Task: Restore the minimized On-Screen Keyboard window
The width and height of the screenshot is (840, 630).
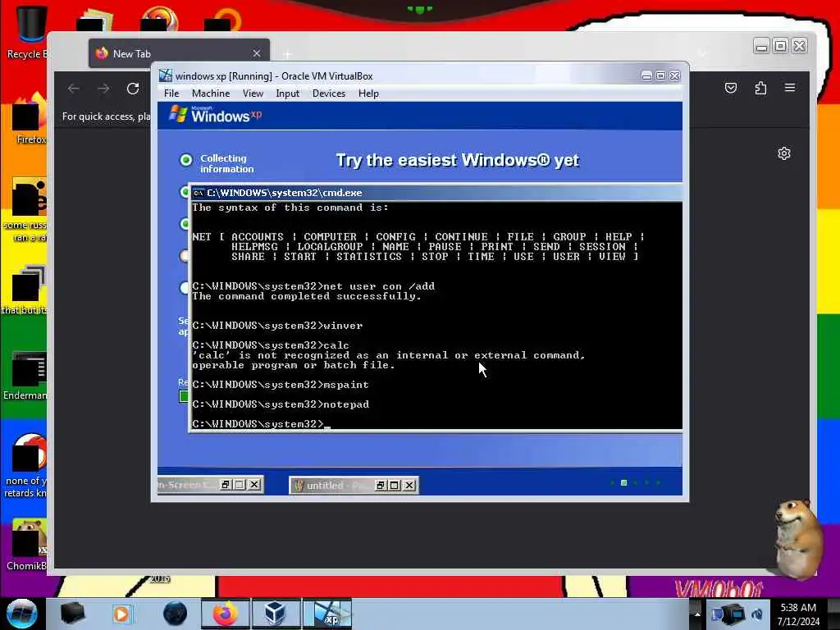Action: coord(226,485)
